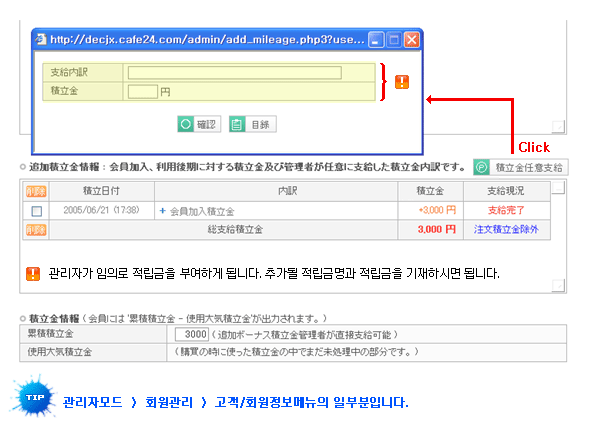The image size is (600, 436).
Task: Close the add_mileage popup window
Action: [410, 40]
